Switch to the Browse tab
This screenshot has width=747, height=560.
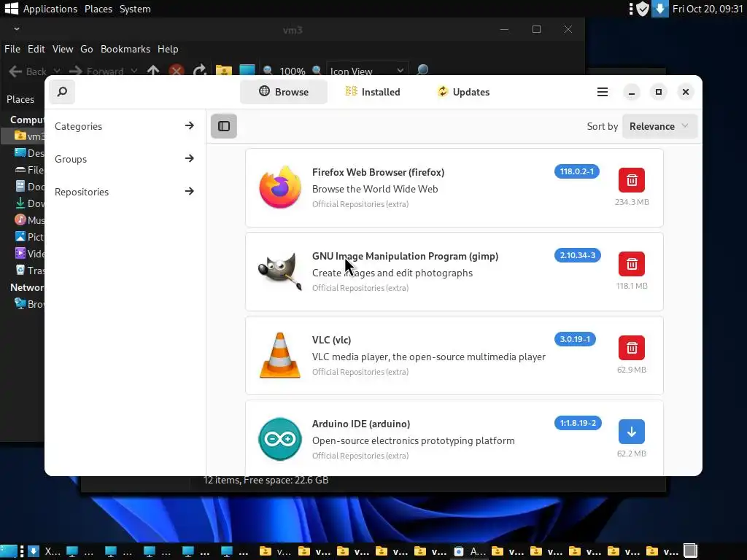[x=284, y=92]
